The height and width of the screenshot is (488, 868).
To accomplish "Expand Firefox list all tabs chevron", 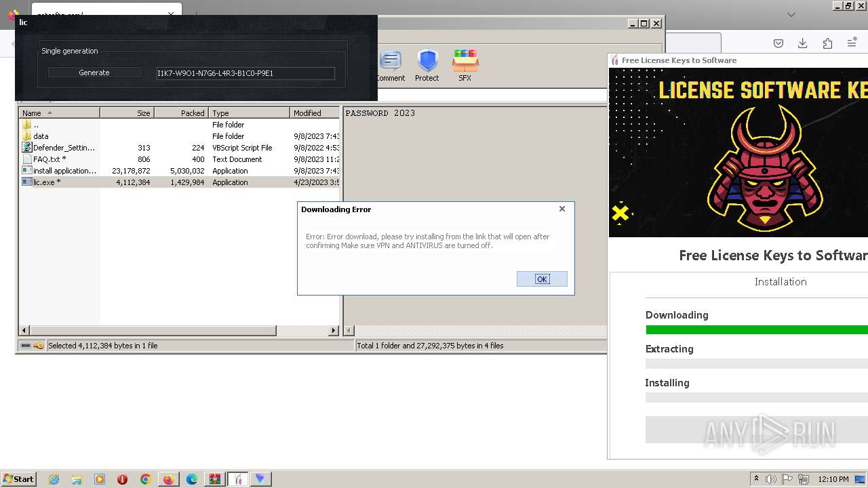I will (x=791, y=14).
